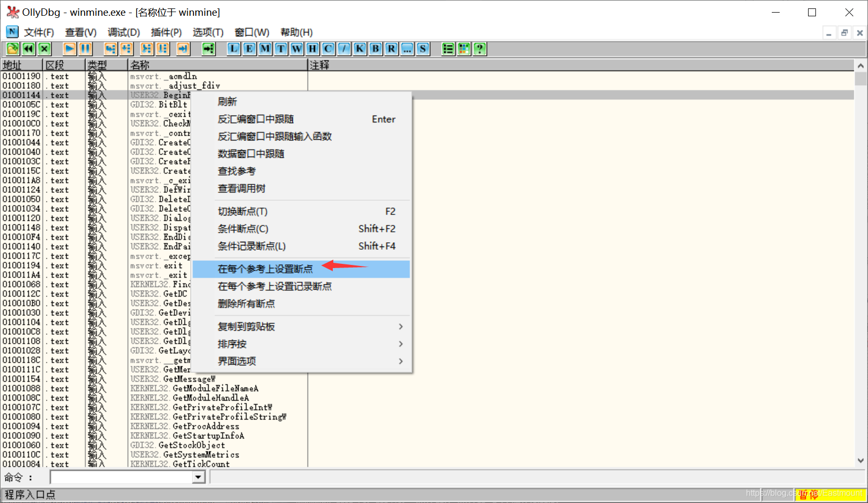This screenshot has width=868, height=503.
Task: Select the KERNEL32.GetTickCount row
Action: 427,464
